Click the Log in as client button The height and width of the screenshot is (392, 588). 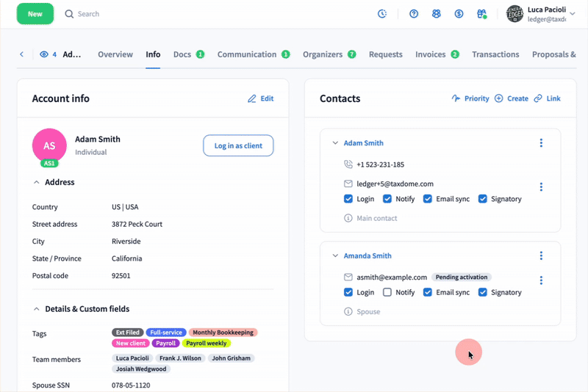point(238,146)
